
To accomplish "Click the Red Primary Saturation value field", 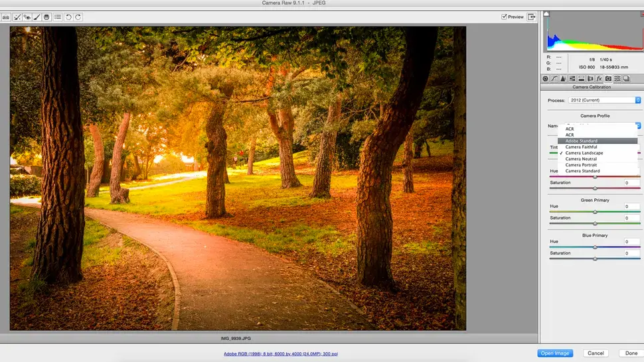I will pos(631,183).
